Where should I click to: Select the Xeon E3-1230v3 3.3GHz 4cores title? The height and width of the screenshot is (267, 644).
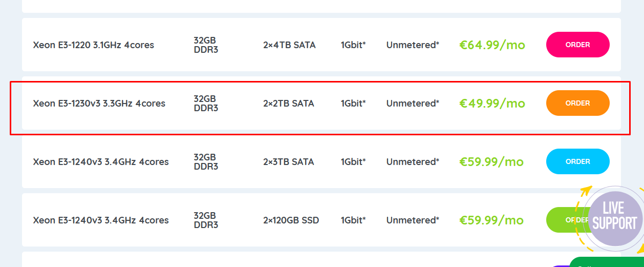coord(99,104)
